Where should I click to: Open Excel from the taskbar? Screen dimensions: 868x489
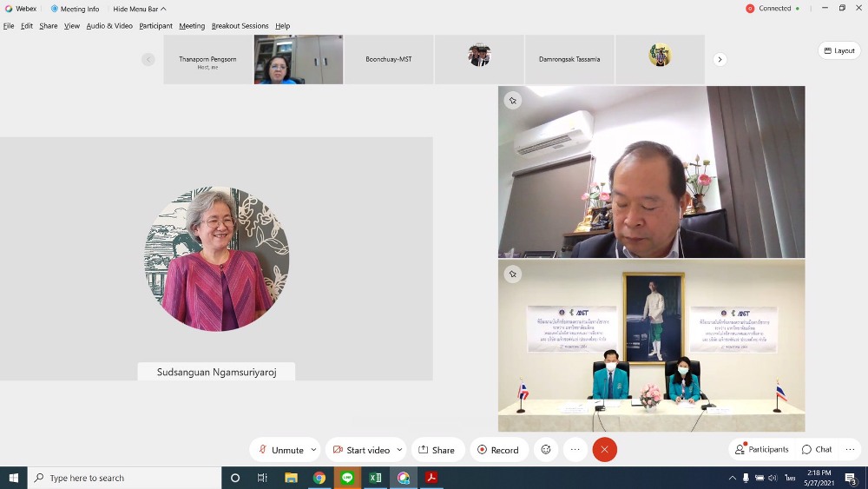376,478
